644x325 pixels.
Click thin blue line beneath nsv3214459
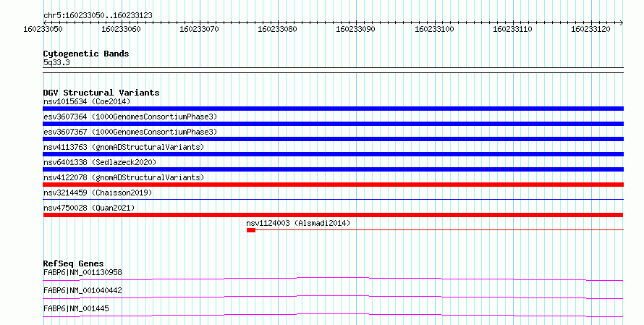pos(333,200)
